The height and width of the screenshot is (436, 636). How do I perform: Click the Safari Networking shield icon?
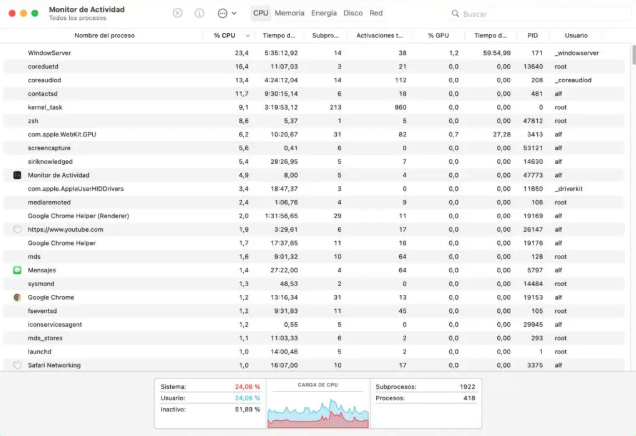[x=17, y=365]
